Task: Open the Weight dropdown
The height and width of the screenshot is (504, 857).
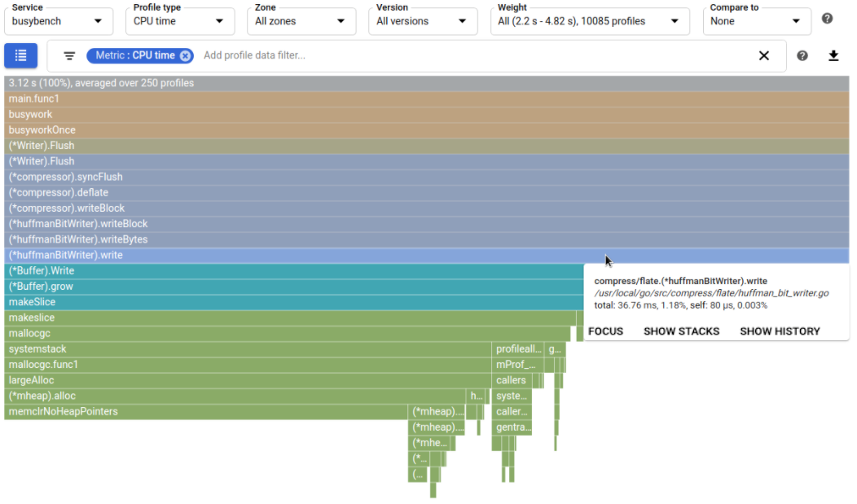Action: click(x=589, y=21)
